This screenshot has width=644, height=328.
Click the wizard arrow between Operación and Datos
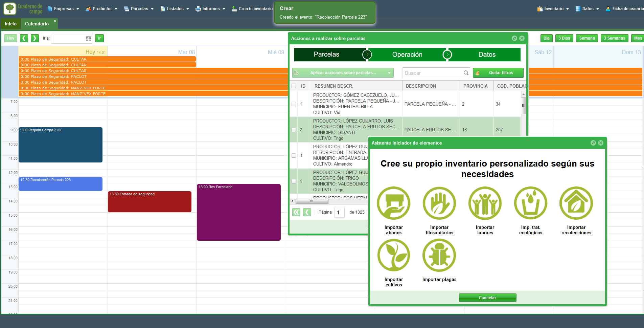coord(447,54)
